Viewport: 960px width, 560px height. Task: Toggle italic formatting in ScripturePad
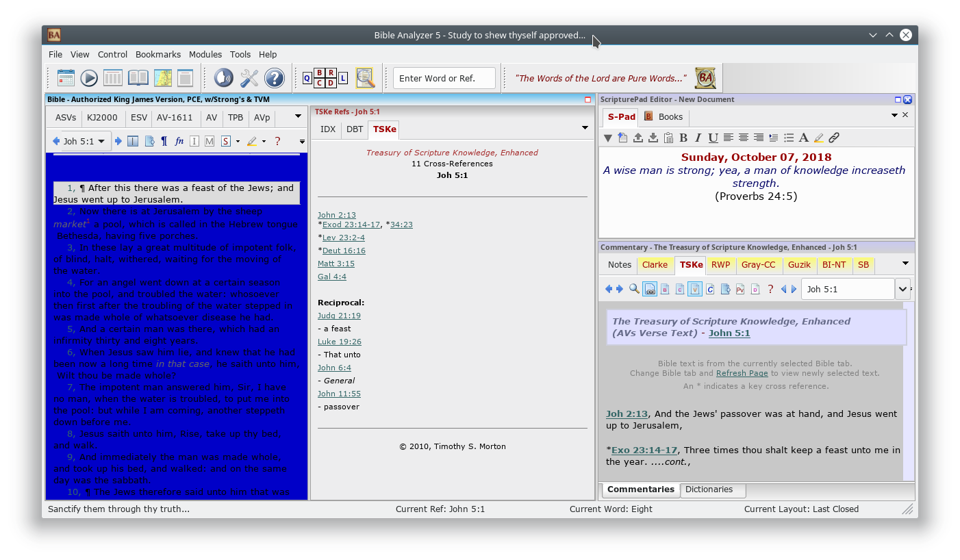pos(698,138)
